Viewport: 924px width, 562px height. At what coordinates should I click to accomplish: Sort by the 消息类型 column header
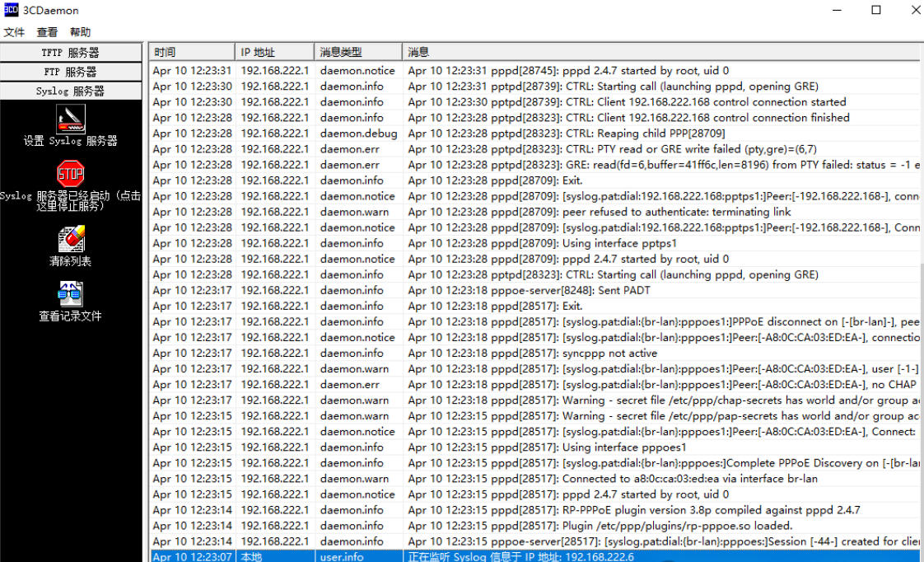coord(358,52)
